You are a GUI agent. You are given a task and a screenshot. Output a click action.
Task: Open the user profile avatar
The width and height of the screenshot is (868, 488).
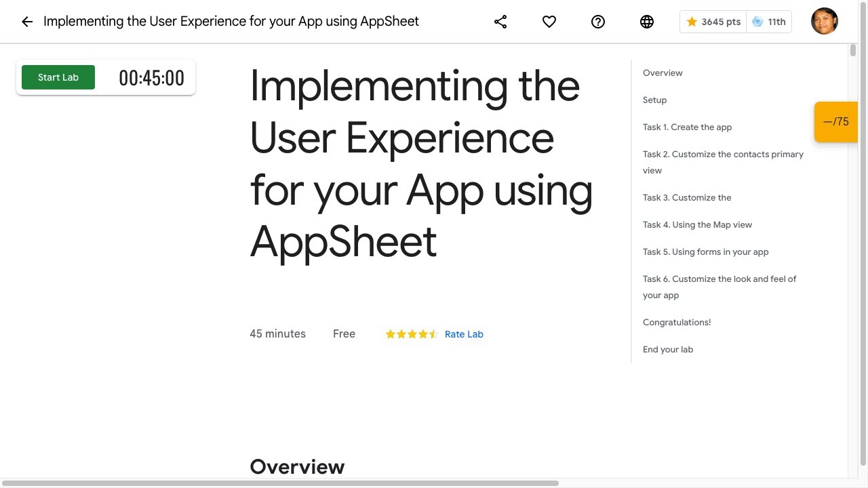(825, 22)
